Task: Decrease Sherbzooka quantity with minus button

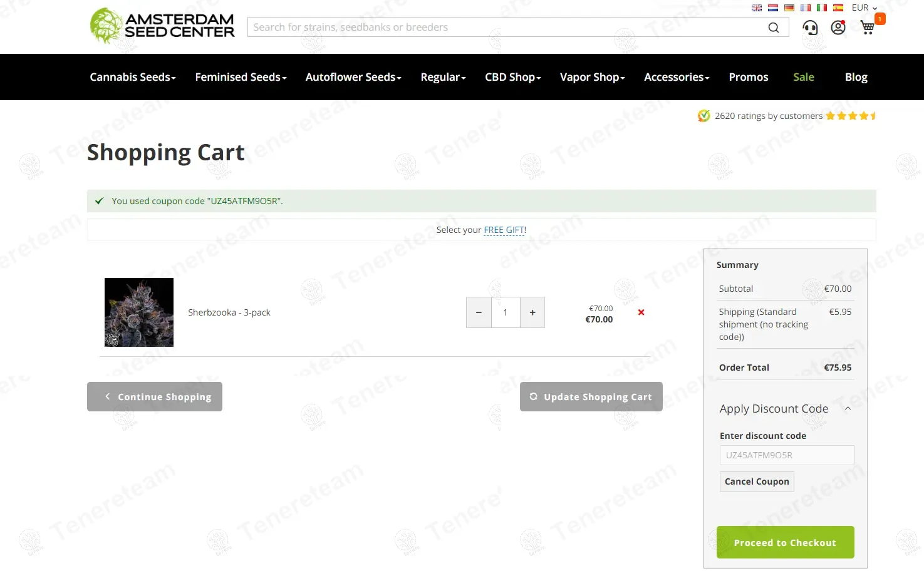Action: tap(479, 312)
